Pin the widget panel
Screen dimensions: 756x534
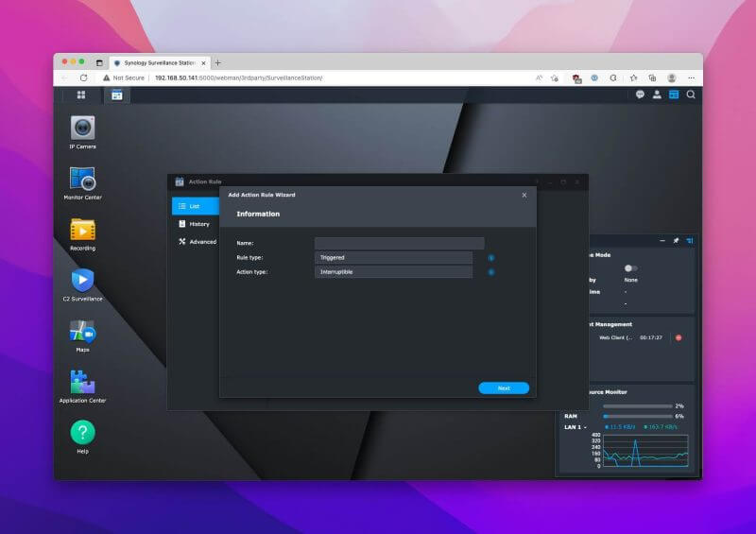(676, 240)
